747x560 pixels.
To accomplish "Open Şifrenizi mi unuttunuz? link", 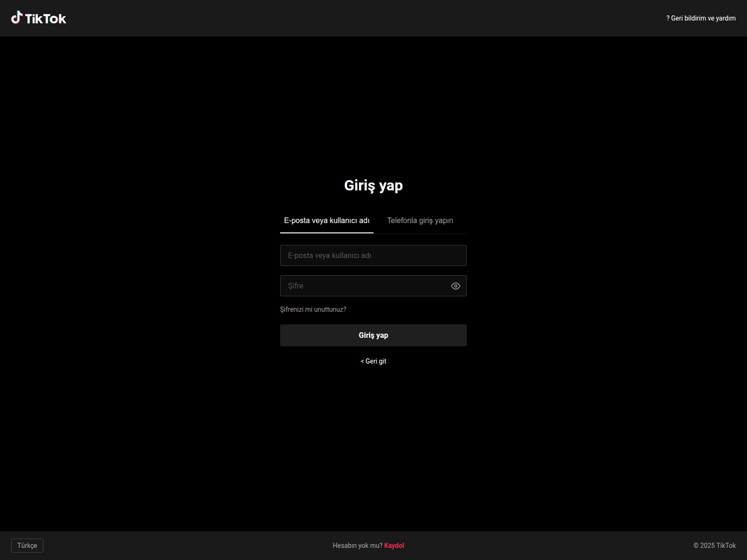I will pos(313,309).
